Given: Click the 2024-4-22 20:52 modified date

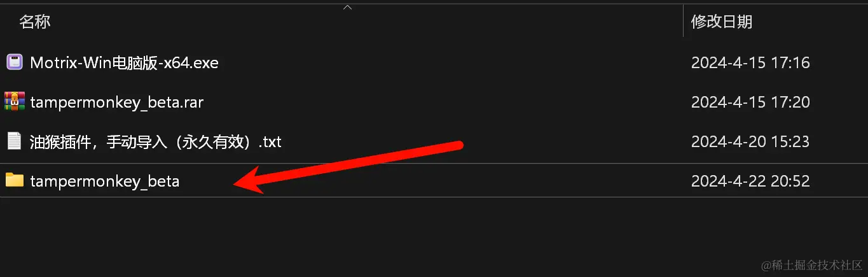Looking at the screenshot, I should [x=750, y=181].
